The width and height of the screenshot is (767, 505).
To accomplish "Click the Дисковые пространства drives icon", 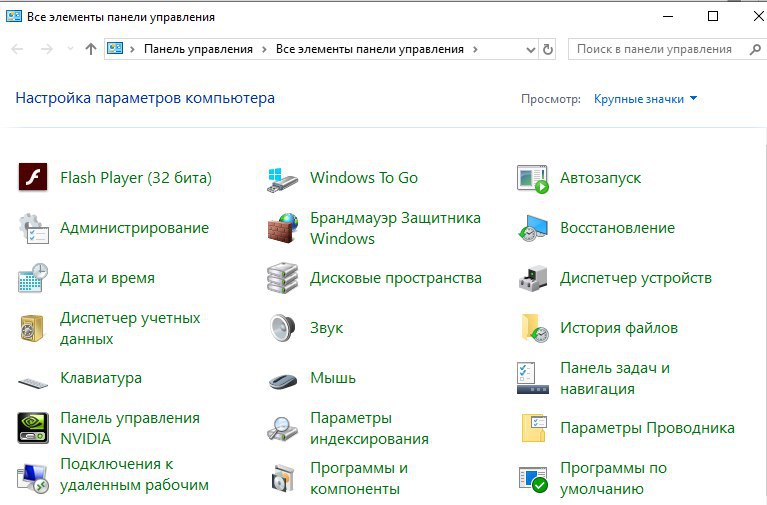I will [x=283, y=278].
